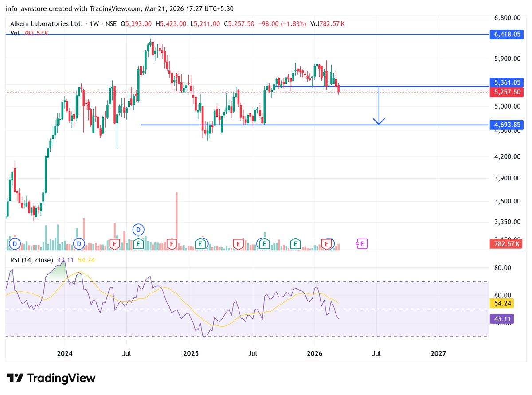Screen dimensions: 532x395
Task: Click the 3,900.00 price axis tick
Action: pos(506,178)
